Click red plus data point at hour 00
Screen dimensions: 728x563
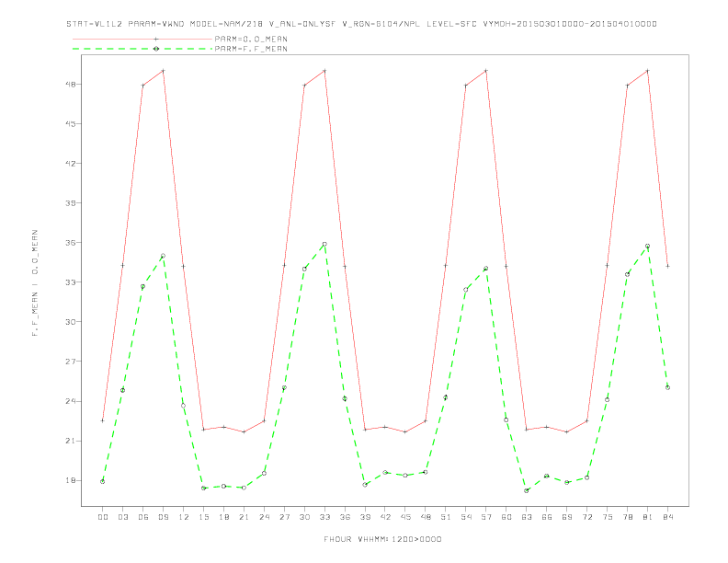coord(103,420)
